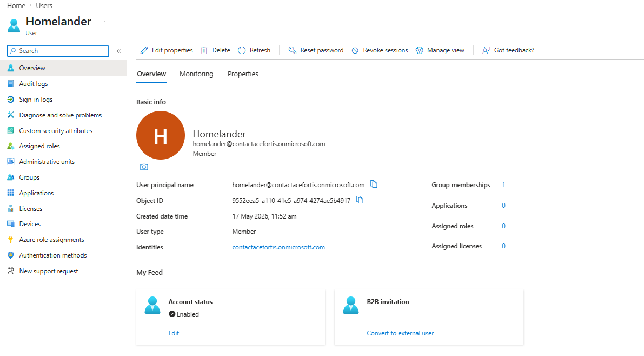Click the user icon beside Homelander page title
The width and height of the screenshot is (644, 356).
[14, 25]
